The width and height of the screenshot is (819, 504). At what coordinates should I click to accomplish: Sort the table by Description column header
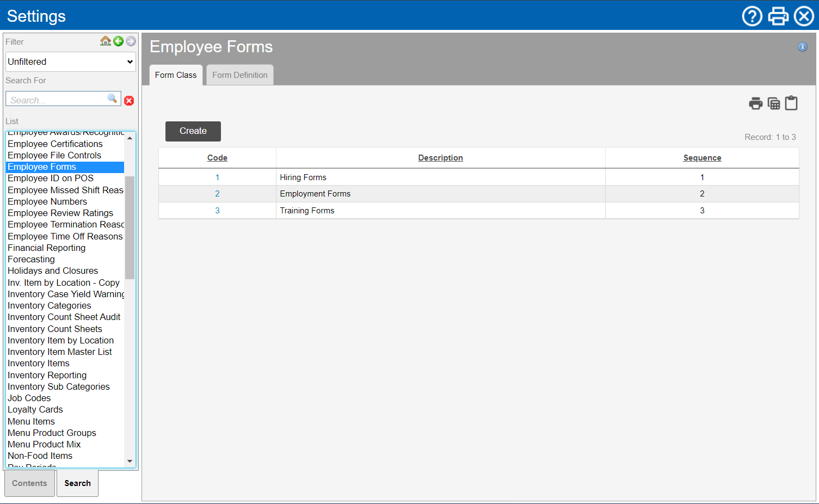pos(440,158)
